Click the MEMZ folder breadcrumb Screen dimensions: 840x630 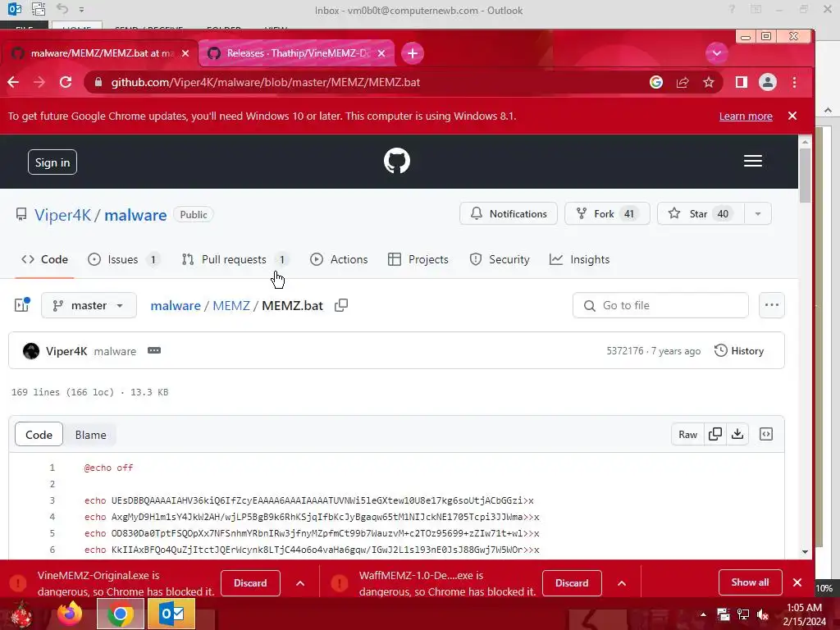tap(231, 305)
